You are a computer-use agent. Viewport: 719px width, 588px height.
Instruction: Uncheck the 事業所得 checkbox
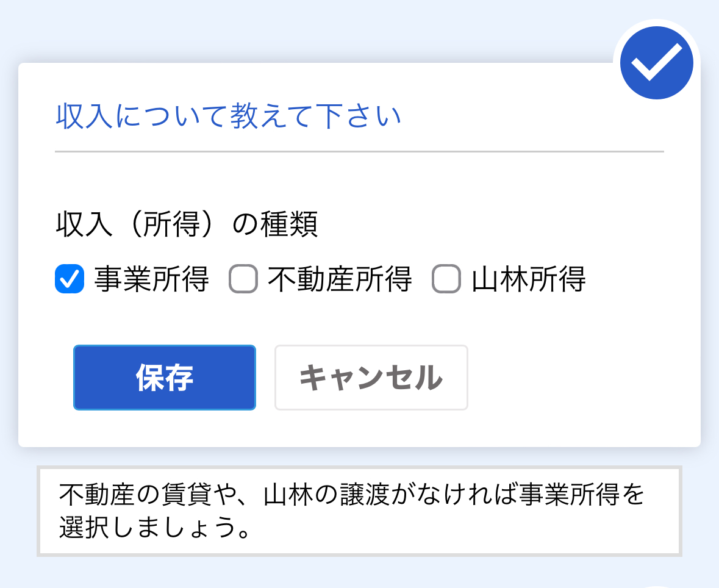(70, 279)
